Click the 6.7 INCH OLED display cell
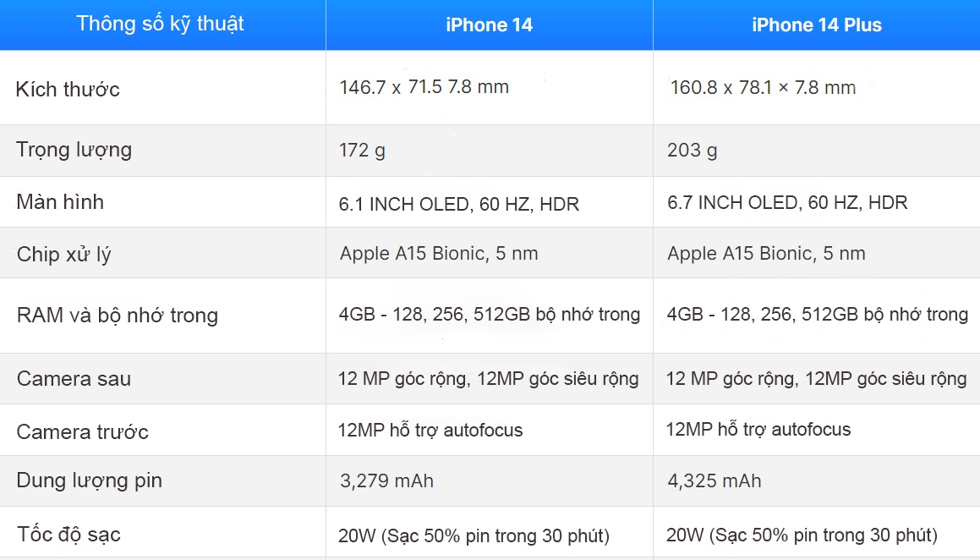 click(786, 203)
